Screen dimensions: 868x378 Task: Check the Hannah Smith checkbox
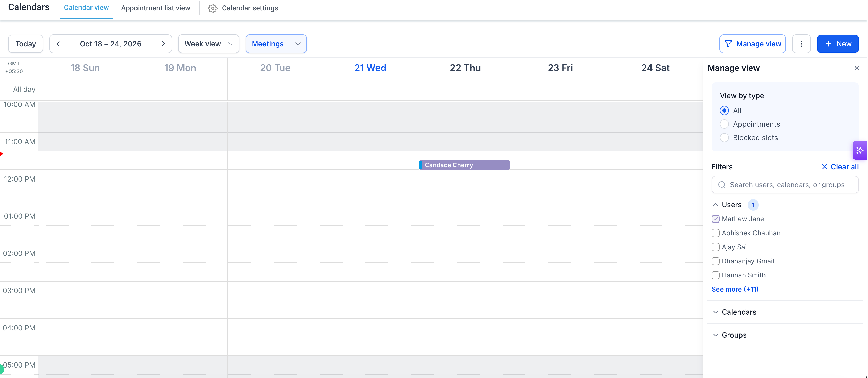pos(715,275)
